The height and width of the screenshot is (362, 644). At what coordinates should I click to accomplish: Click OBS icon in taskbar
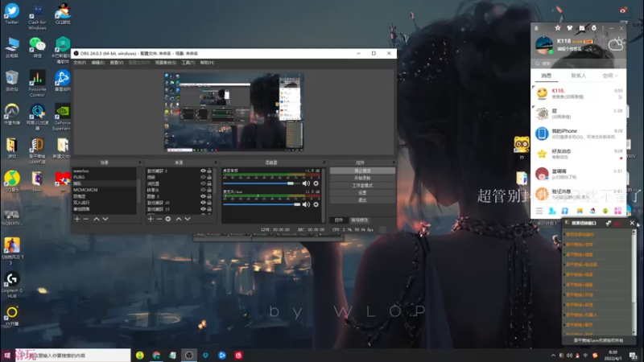pos(189,355)
